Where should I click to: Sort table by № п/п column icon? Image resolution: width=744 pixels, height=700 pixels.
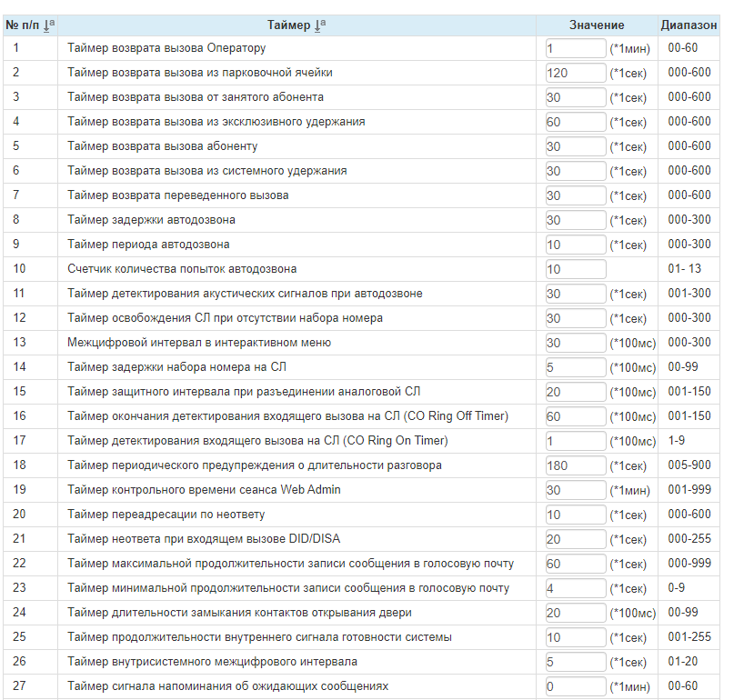pyautogui.click(x=49, y=25)
